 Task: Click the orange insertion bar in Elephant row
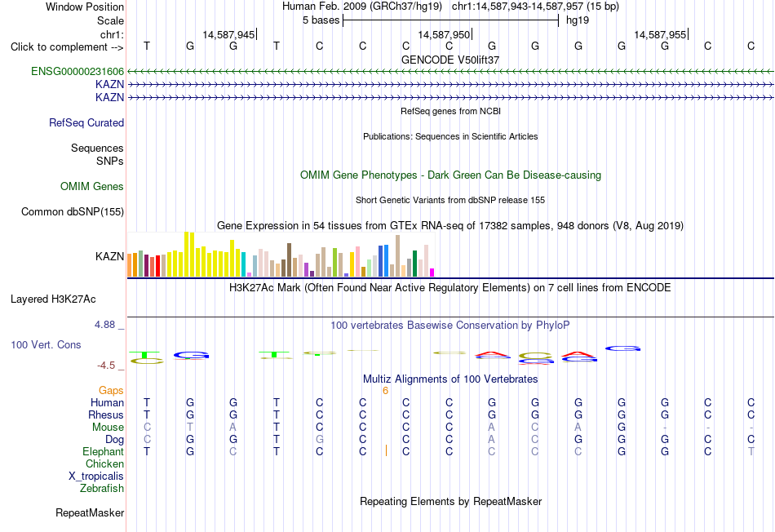click(x=386, y=450)
